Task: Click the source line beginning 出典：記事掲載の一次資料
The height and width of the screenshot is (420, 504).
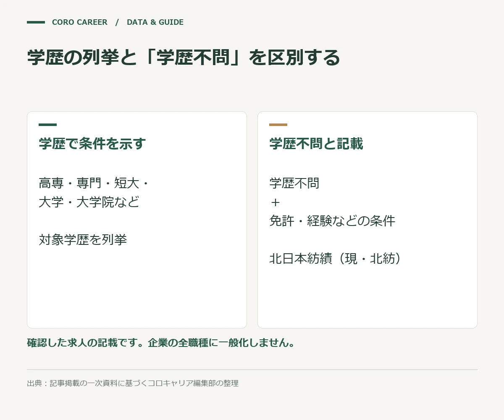Action: click(133, 383)
